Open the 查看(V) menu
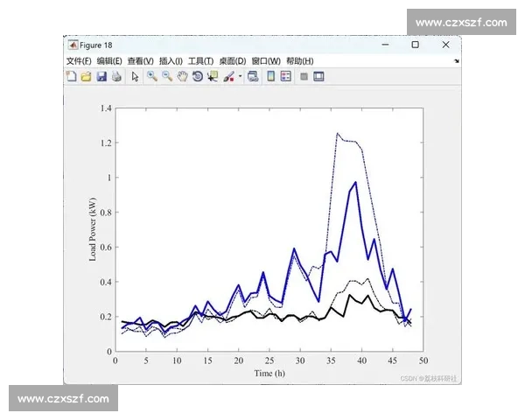The image size is (525, 420). 141,61
